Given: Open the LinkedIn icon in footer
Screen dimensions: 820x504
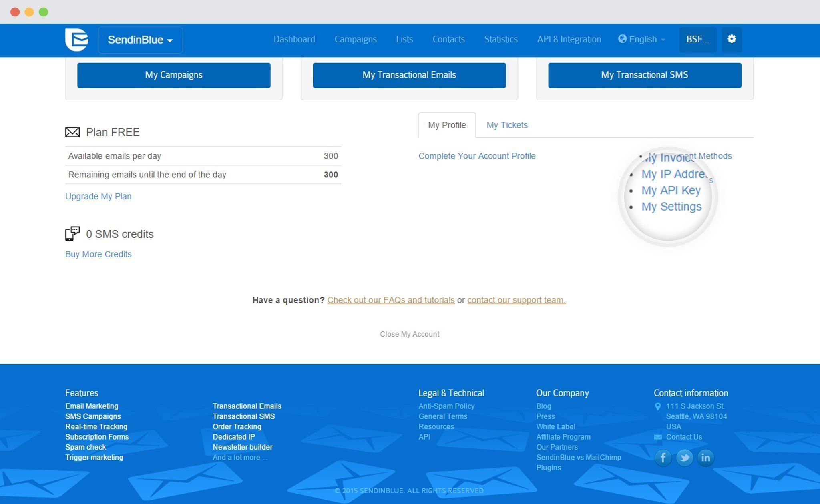Looking at the screenshot, I should pyautogui.click(x=705, y=458).
